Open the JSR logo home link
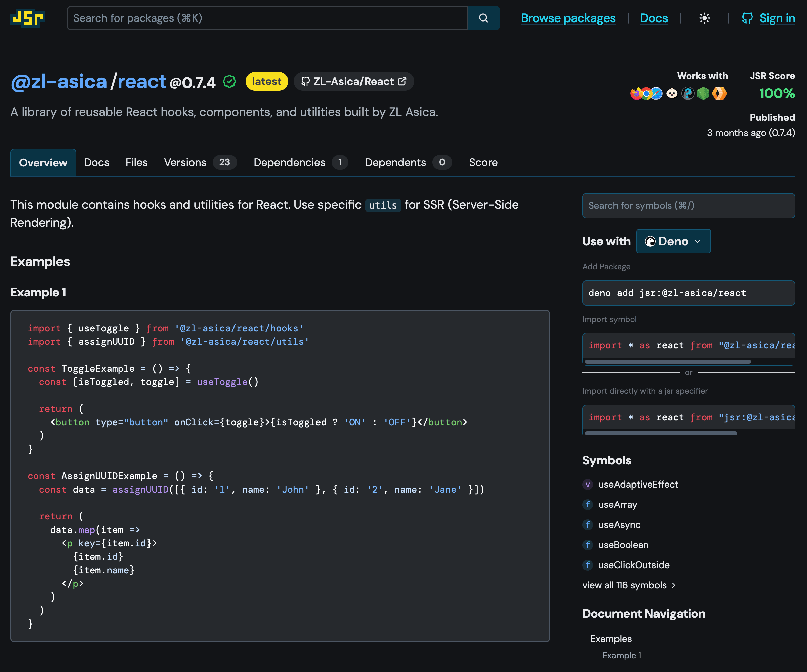The height and width of the screenshot is (672, 807). pyautogui.click(x=28, y=18)
